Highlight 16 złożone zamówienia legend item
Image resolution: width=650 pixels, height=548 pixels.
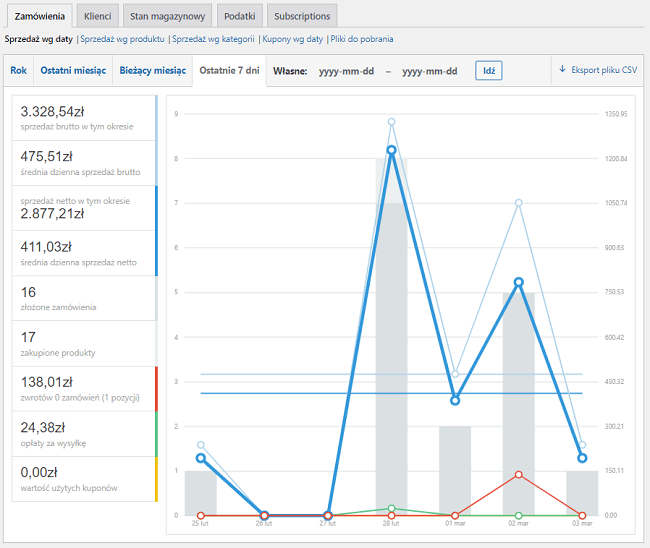pos(85,298)
